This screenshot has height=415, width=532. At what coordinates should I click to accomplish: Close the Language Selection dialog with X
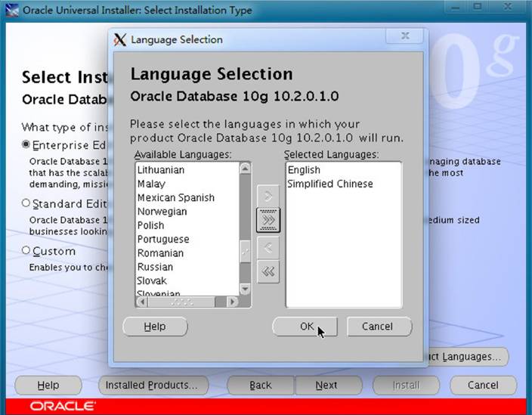click(405, 36)
